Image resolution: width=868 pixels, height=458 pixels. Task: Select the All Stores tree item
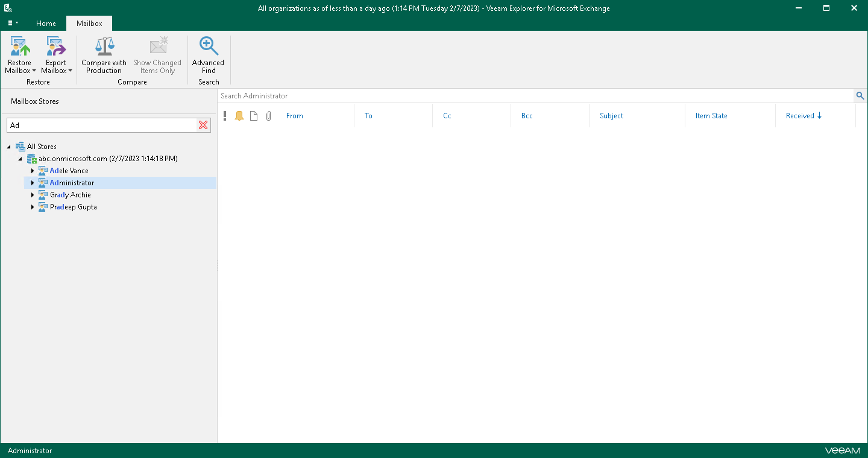point(42,147)
